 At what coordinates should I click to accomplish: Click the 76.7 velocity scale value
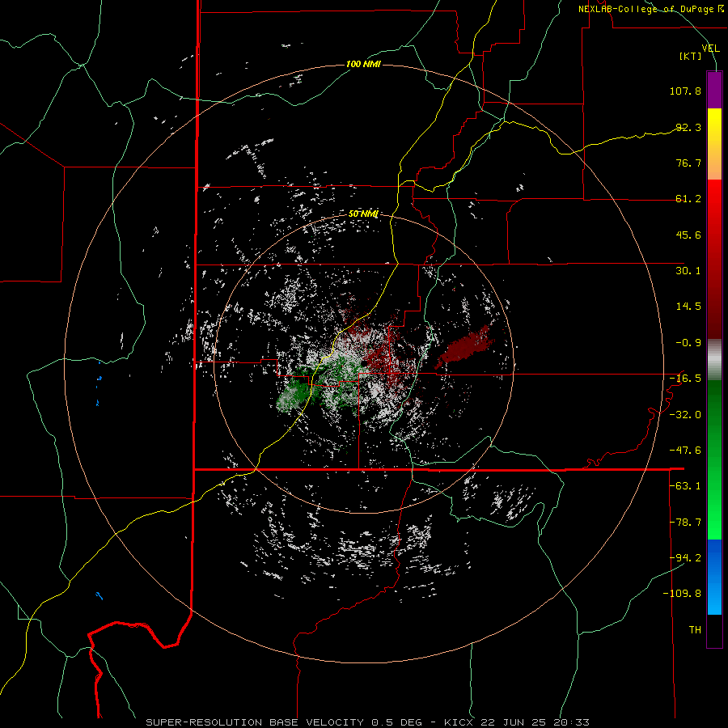(x=688, y=163)
